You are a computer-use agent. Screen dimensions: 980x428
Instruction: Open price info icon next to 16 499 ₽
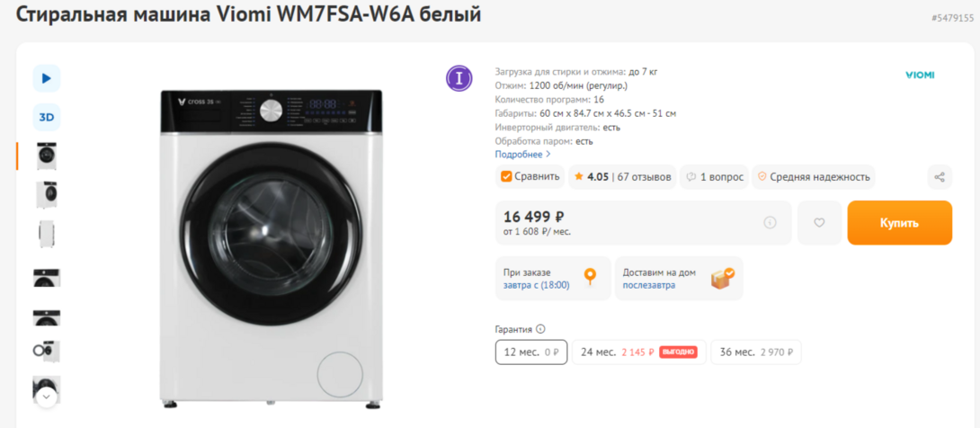coord(770,223)
